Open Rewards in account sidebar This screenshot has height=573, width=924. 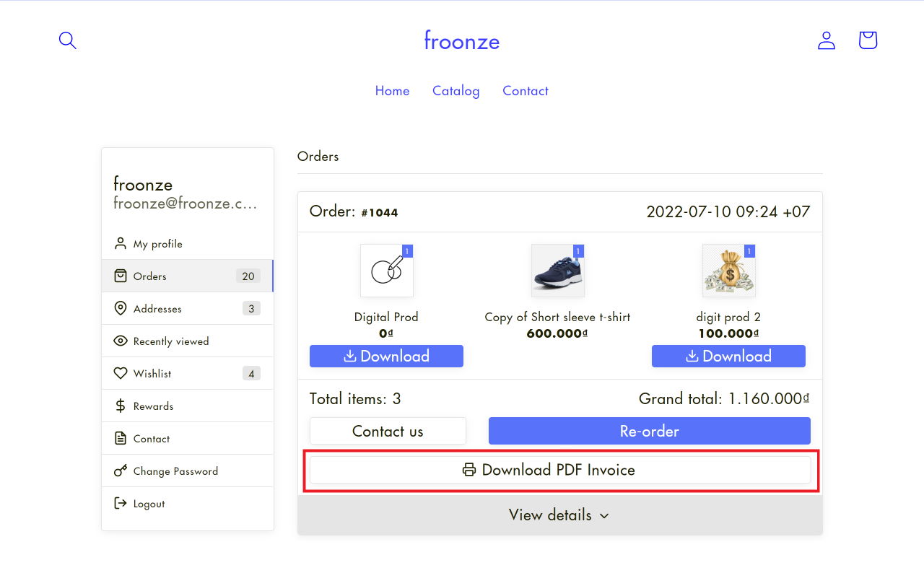click(188, 406)
